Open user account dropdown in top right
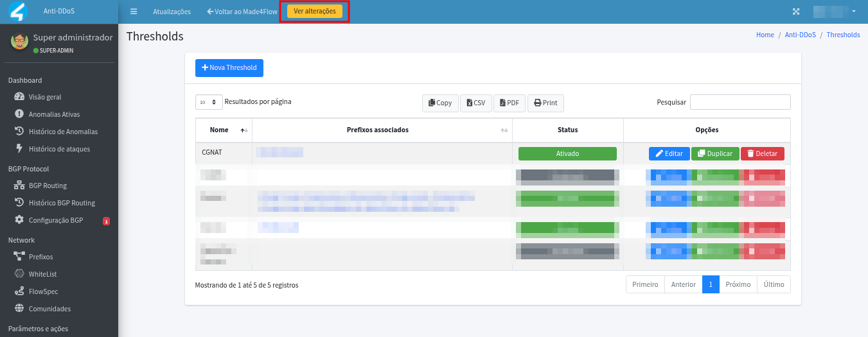868x337 pixels. tap(835, 12)
